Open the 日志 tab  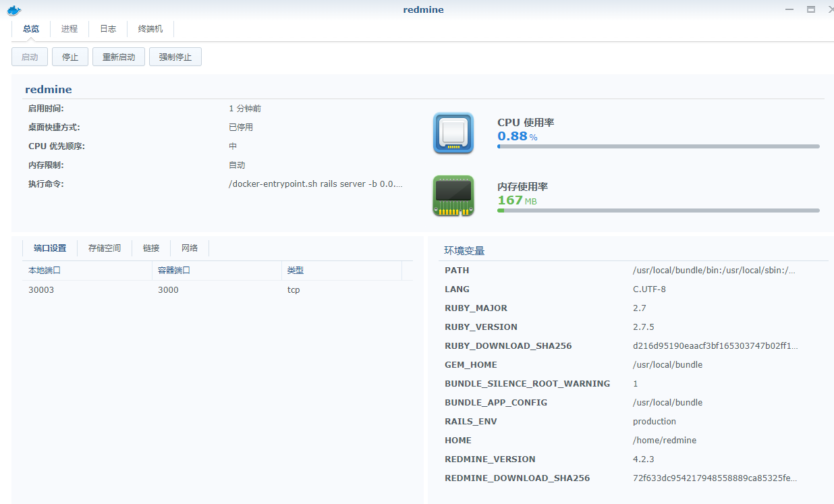click(108, 29)
